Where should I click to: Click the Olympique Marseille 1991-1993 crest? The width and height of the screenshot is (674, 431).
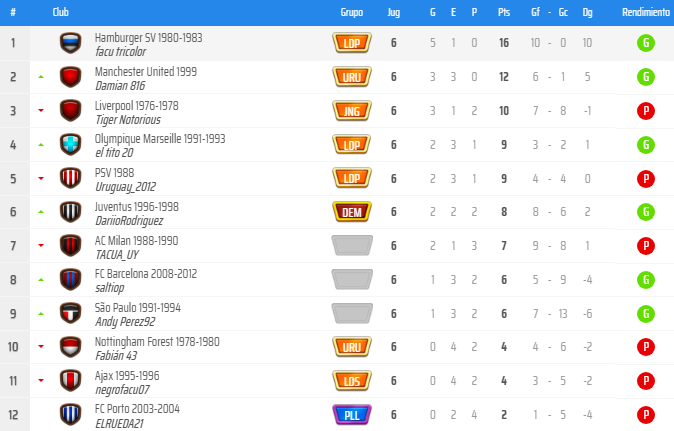tap(70, 145)
